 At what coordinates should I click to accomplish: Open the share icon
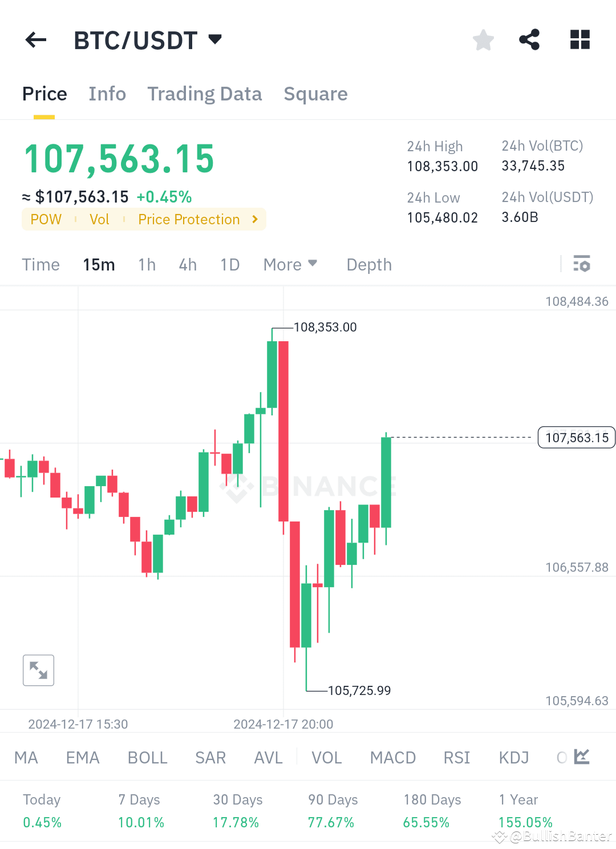coord(529,39)
